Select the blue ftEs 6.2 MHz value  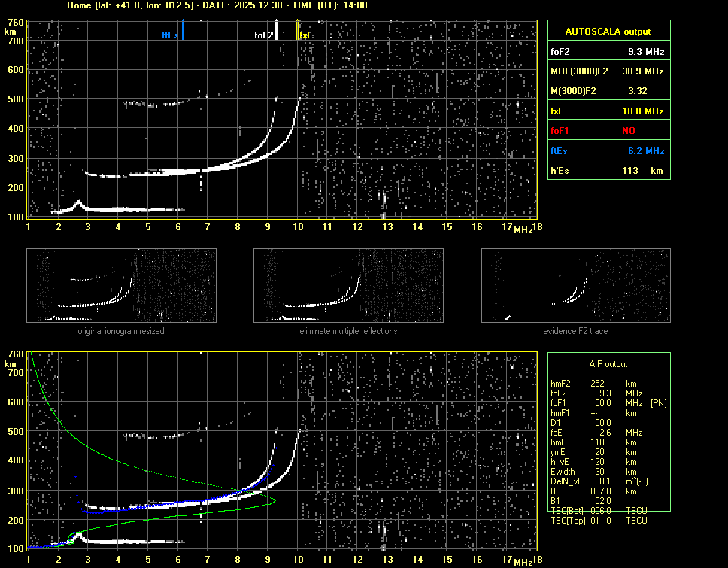[x=645, y=151]
